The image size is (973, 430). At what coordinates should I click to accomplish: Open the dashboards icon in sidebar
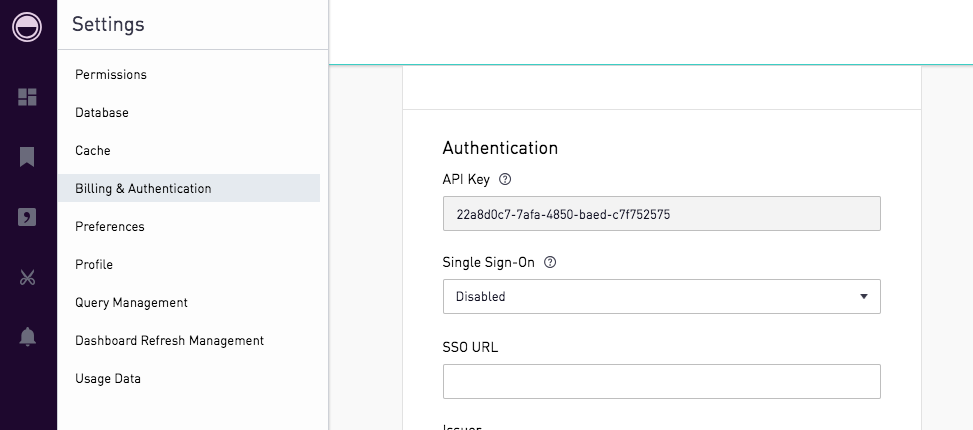coord(27,97)
